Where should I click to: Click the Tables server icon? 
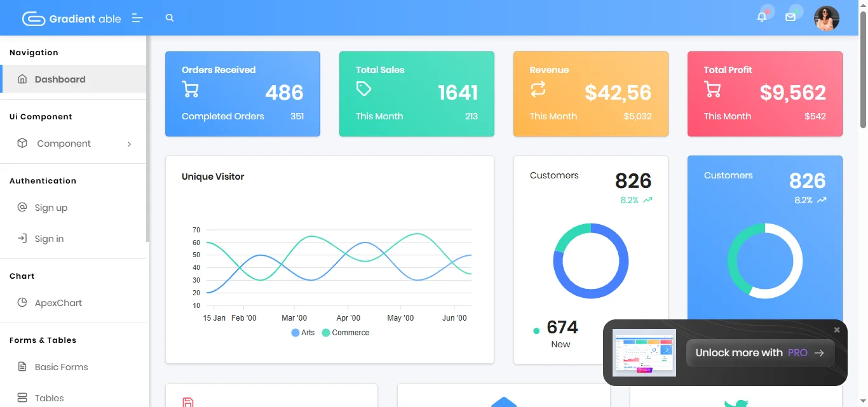point(22,398)
